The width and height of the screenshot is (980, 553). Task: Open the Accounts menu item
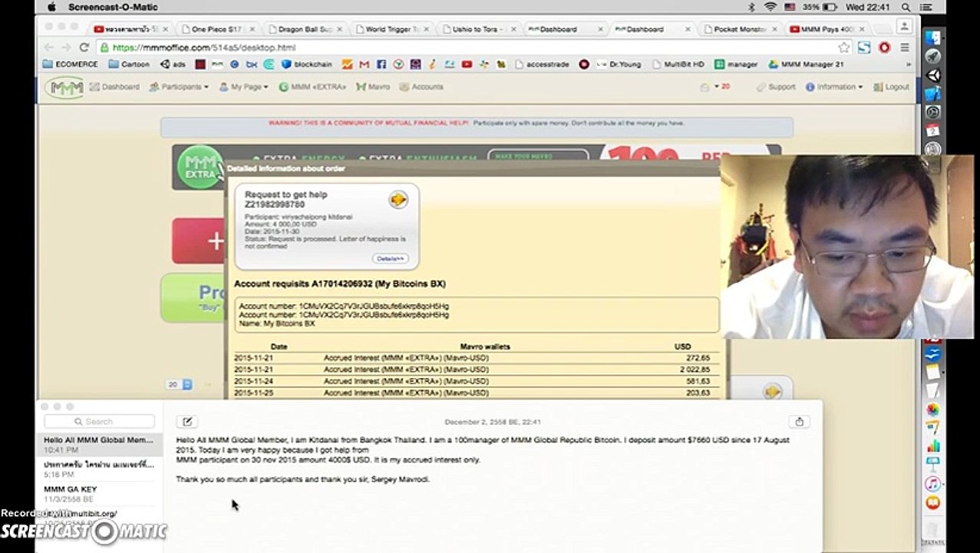421,87
